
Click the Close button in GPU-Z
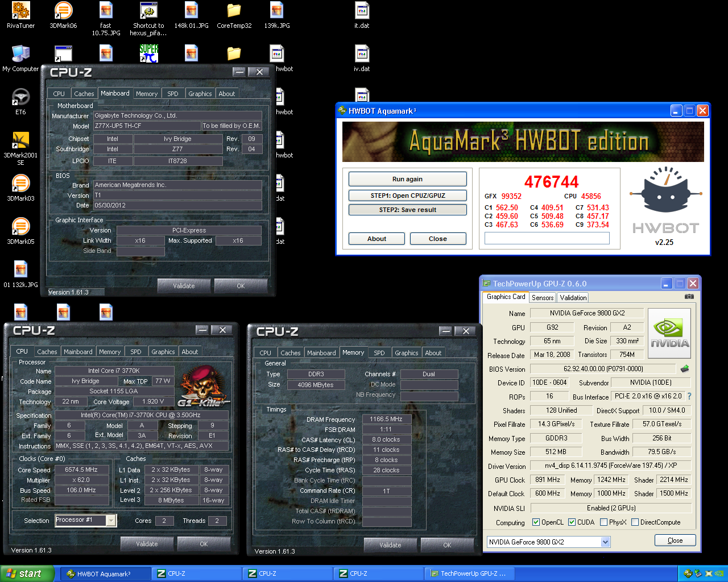click(x=675, y=541)
